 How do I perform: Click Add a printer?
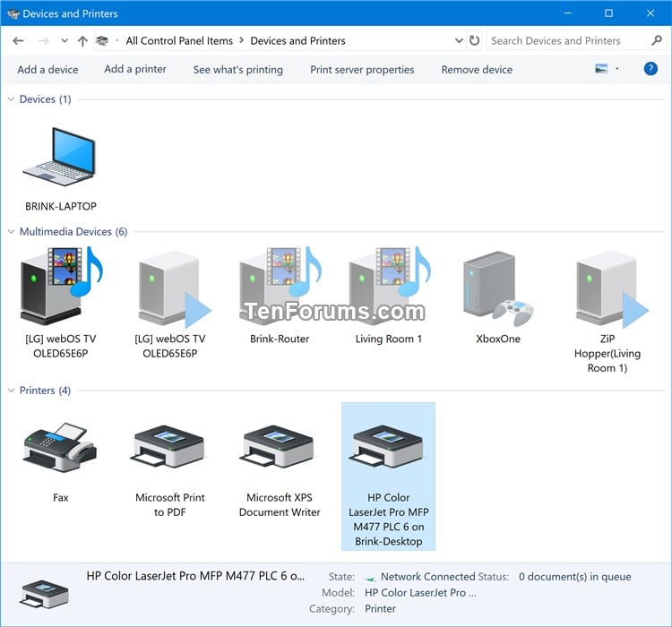point(135,69)
